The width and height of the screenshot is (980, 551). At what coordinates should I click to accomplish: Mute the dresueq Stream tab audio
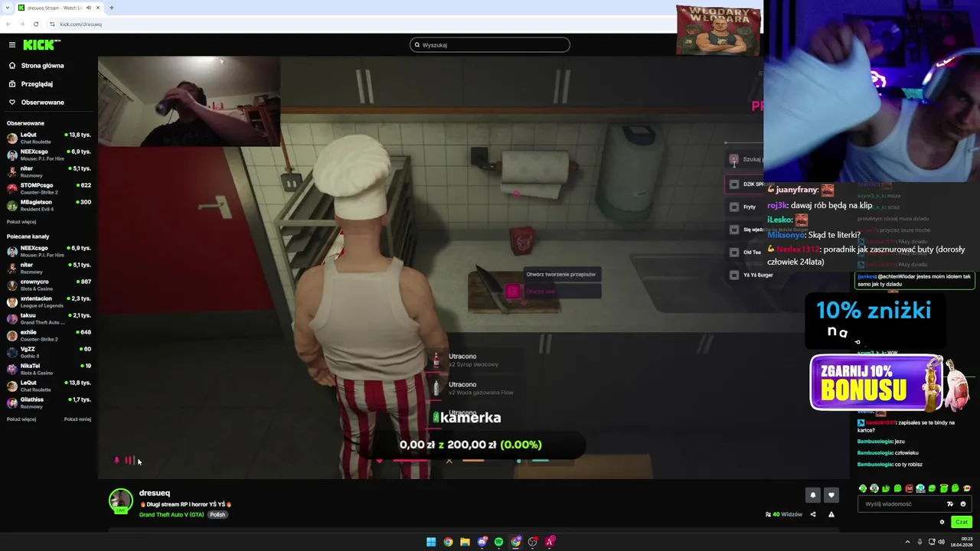[x=89, y=8]
